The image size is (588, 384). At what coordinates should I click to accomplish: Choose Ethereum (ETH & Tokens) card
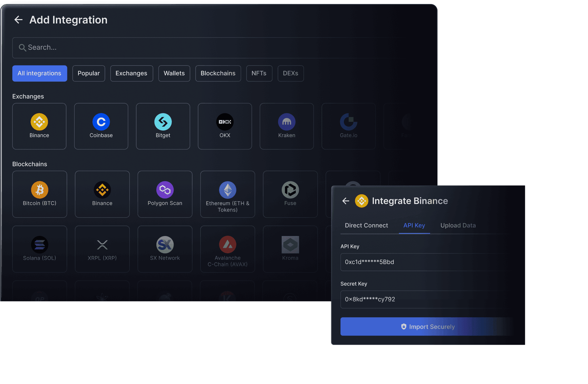[228, 194]
